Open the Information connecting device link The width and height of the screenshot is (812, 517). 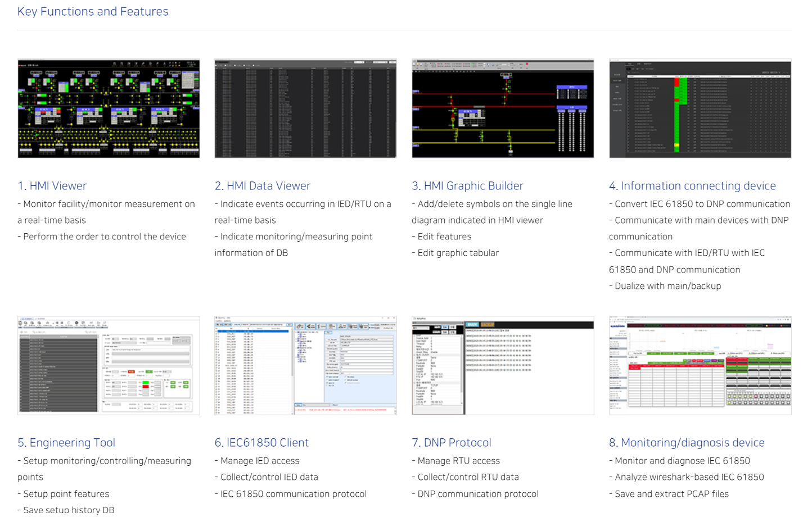693,185
